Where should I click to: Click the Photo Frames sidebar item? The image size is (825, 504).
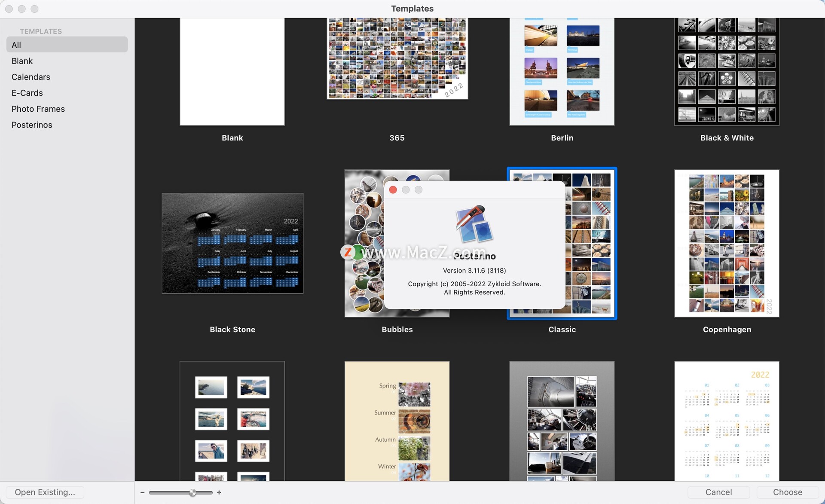(x=38, y=108)
